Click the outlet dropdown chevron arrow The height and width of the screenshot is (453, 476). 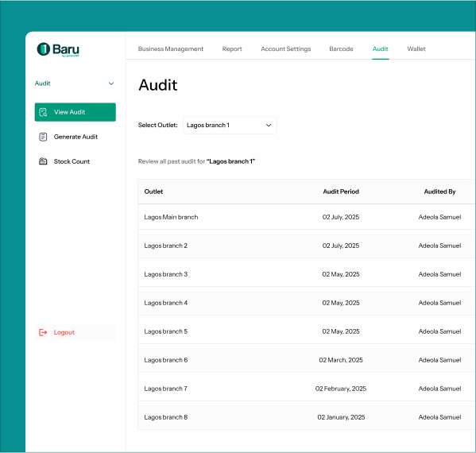click(269, 125)
